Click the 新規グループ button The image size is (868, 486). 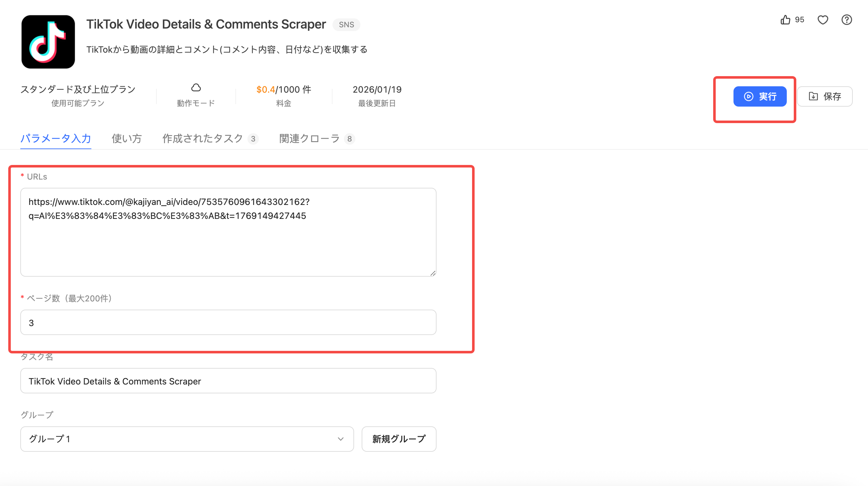(x=398, y=439)
